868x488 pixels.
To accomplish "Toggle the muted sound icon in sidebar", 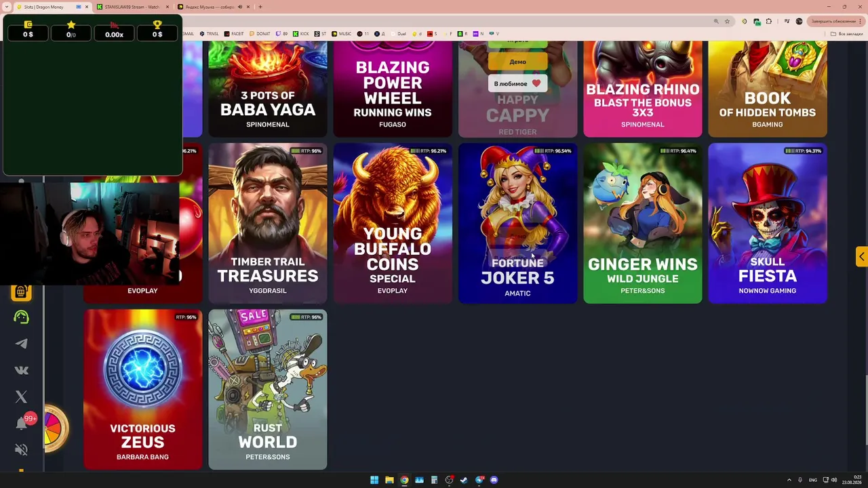I will tap(21, 449).
